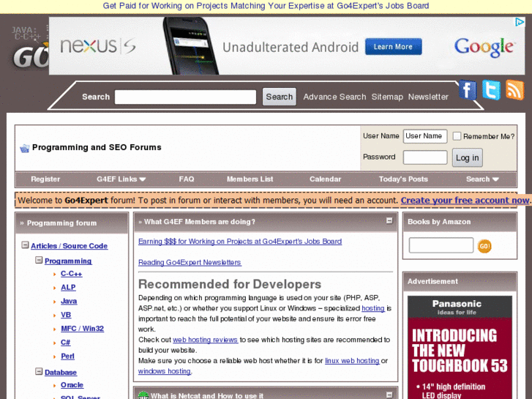Viewport: 532px width, 399px height.
Task: Open the C-C++ forum link
Action: (x=71, y=274)
